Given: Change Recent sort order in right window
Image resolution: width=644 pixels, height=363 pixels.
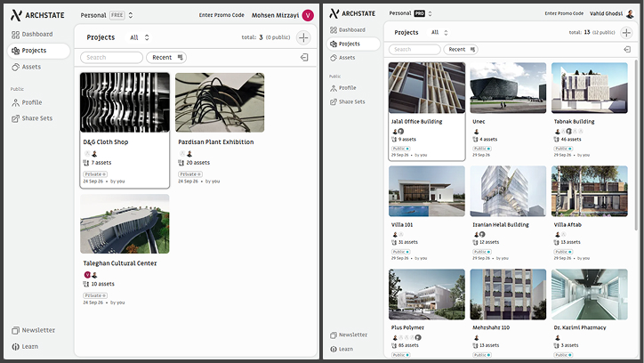Looking at the screenshot, I should pyautogui.click(x=461, y=49).
